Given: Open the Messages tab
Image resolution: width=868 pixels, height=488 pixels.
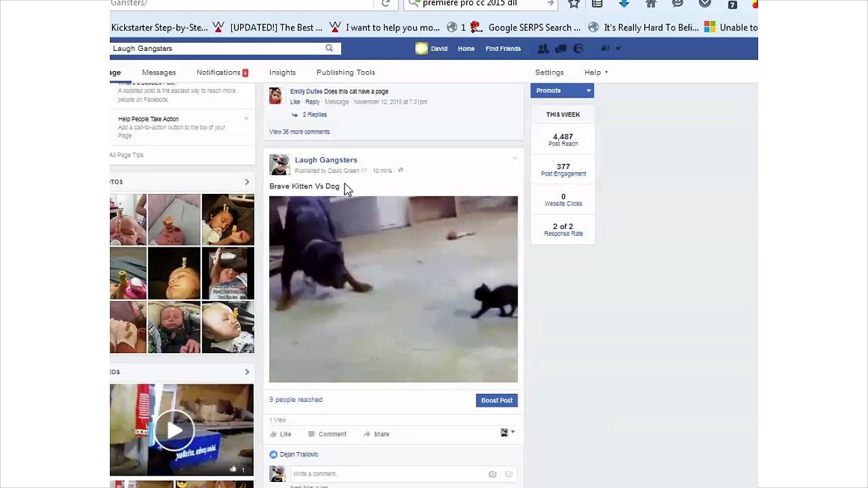Looking at the screenshot, I should tap(159, 73).
